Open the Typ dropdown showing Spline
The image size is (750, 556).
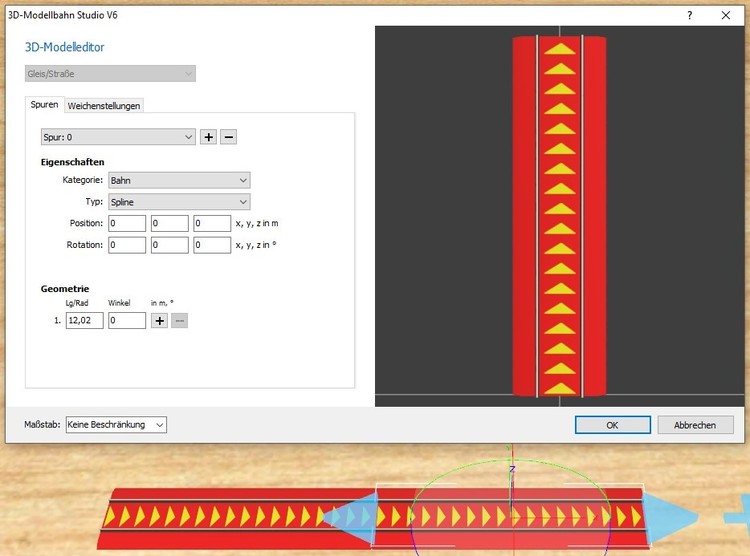click(x=179, y=202)
